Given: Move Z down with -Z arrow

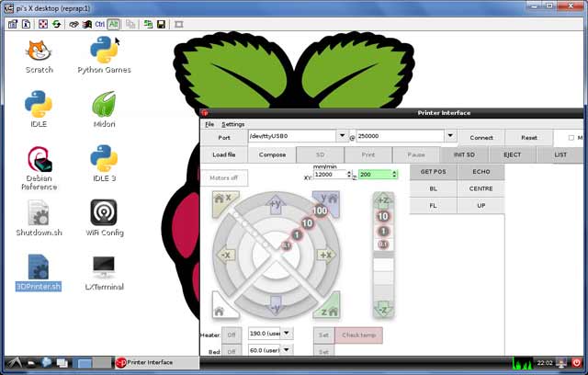Looking at the screenshot, I should coord(383,309).
